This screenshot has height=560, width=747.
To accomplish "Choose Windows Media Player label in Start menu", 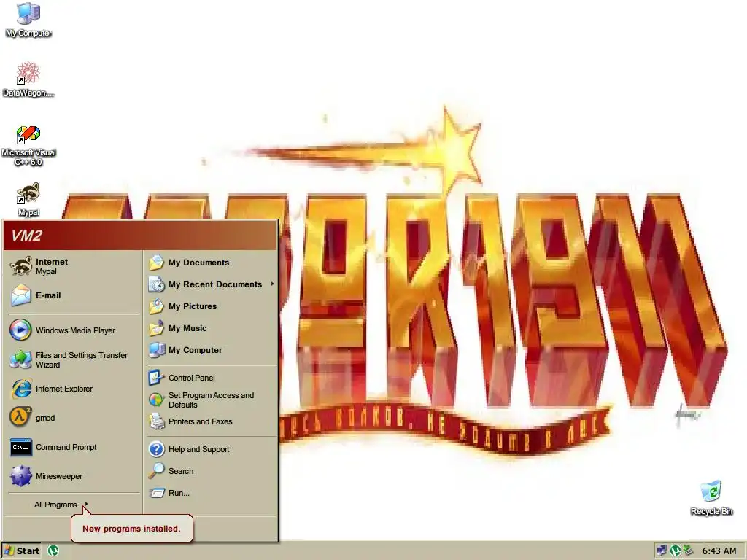I will click(x=75, y=330).
